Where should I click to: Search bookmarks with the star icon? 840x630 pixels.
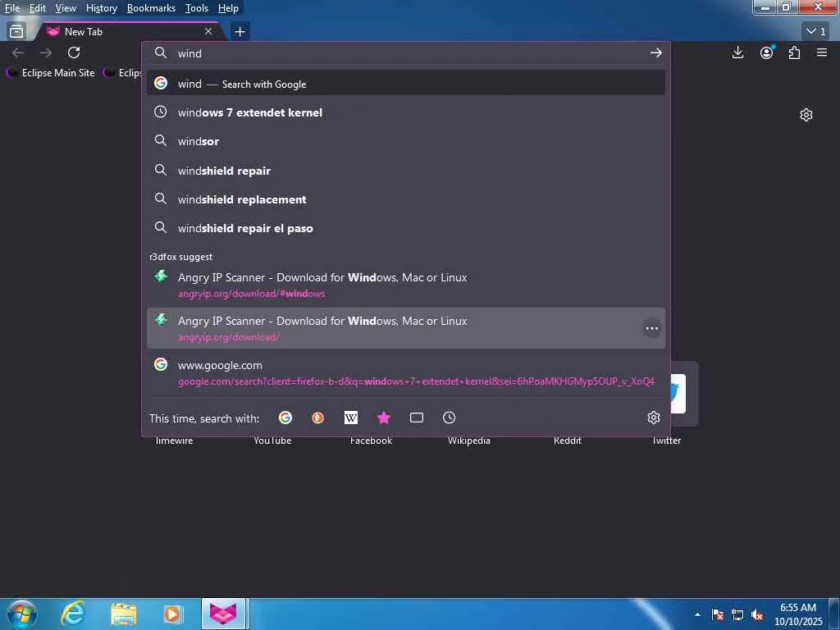[x=384, y=418]
